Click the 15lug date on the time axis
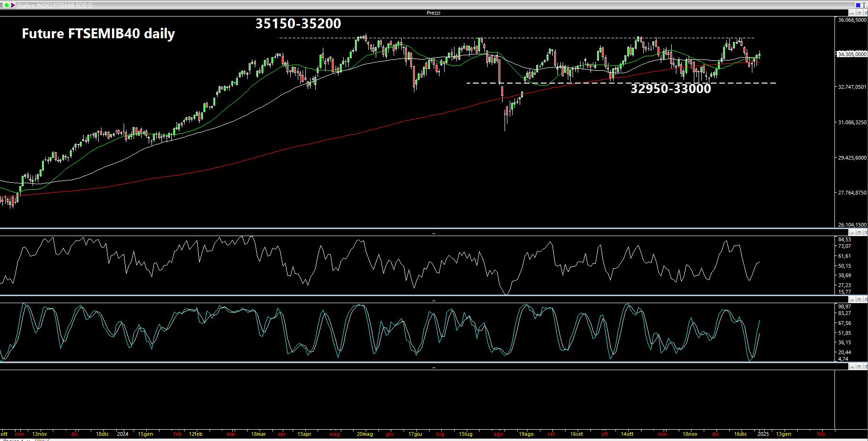The height and width of the screenshot is (441, 868). click(465, 433)
